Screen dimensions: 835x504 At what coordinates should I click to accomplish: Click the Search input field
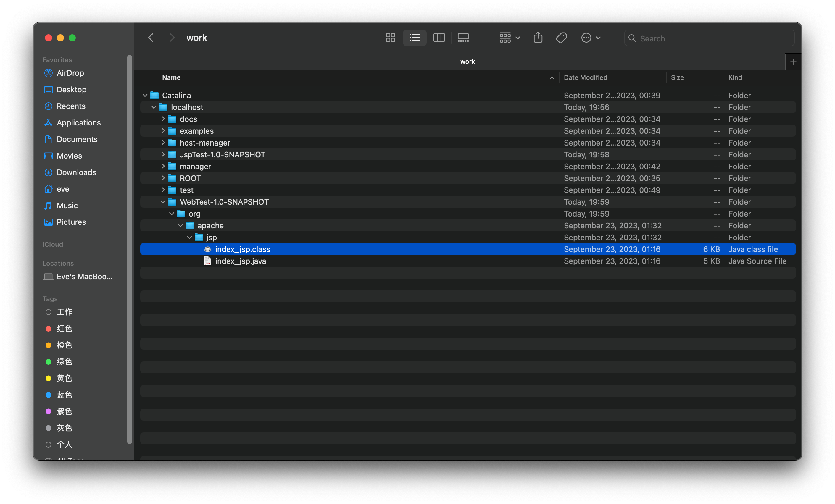click(x=709, y=37)
